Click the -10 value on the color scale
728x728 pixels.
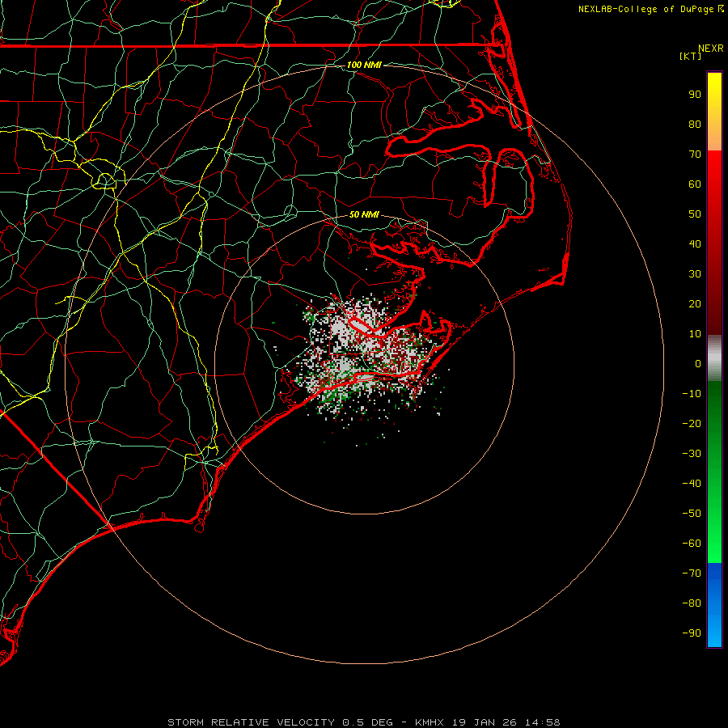(692, 394)
